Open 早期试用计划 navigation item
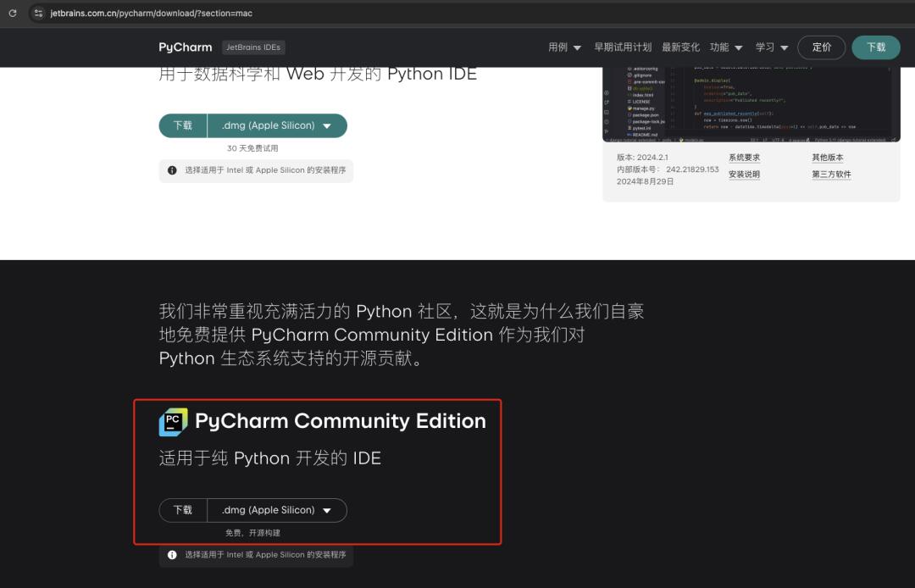The width and height of the screenshot is (915, 588). 623,47
